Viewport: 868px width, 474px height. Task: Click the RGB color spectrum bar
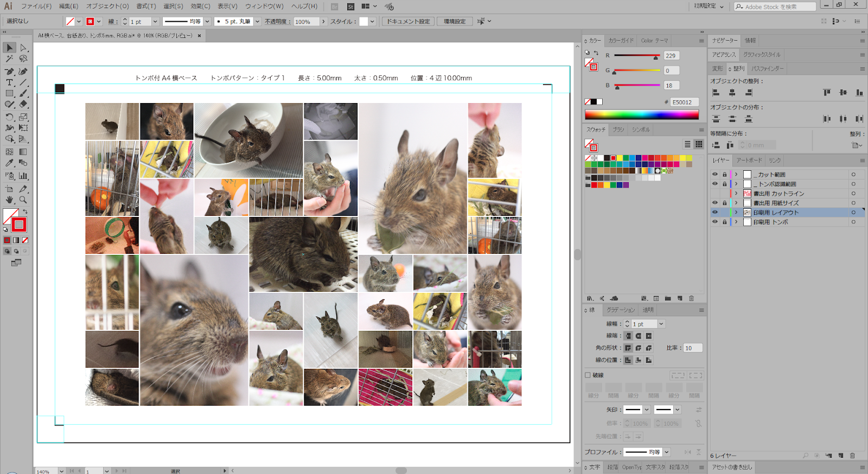coord(641,114)
